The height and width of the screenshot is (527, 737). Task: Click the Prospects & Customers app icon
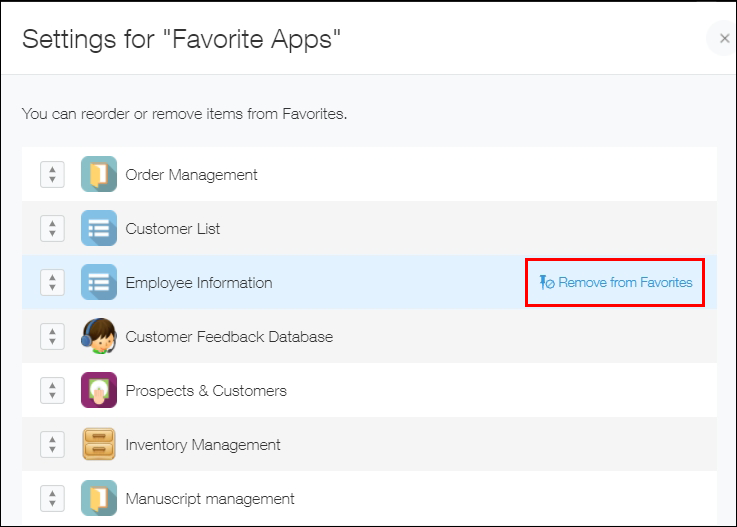tap(99, 391)
